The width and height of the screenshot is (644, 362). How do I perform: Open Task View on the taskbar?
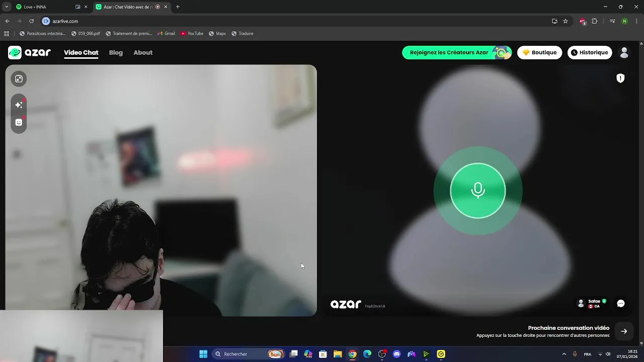click(x=294, y=354)
